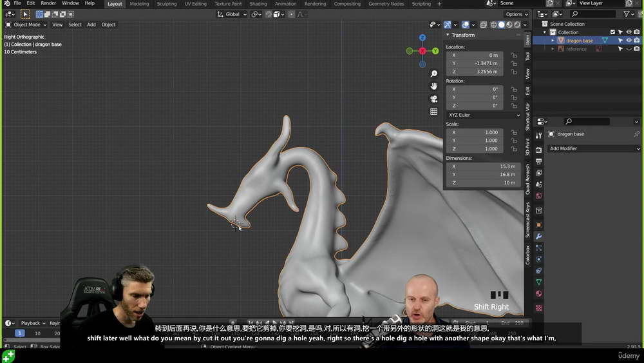
Task: Switch to the Modeling workspace tab
Action: (x=139, y=4)
